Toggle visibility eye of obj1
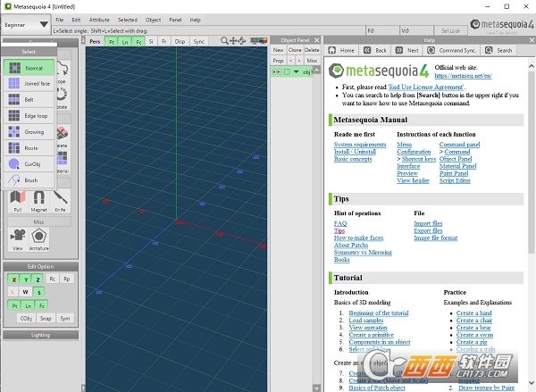 pos(277,71)
